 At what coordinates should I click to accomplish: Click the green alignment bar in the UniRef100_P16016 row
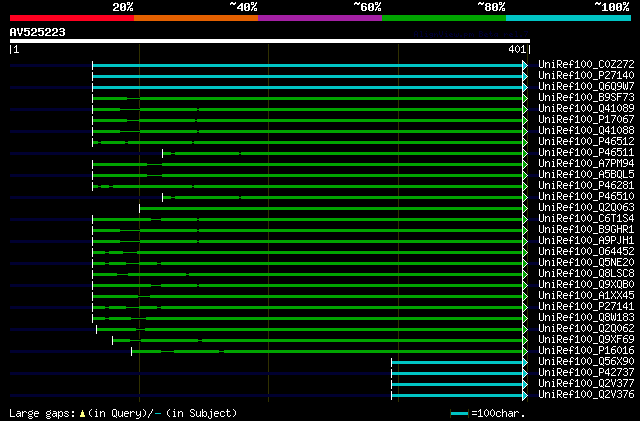click(x=327, y=352)
